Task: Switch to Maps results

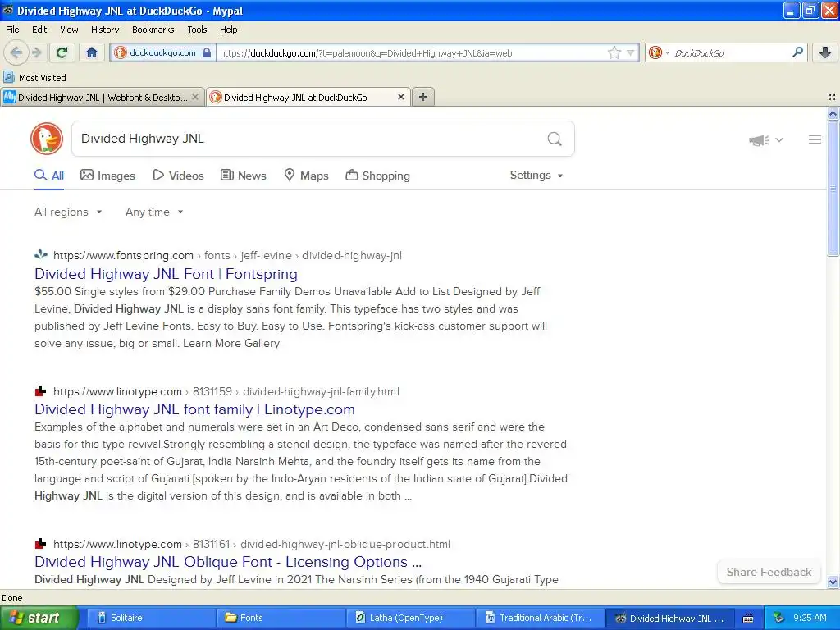Action: coord(306,176)
